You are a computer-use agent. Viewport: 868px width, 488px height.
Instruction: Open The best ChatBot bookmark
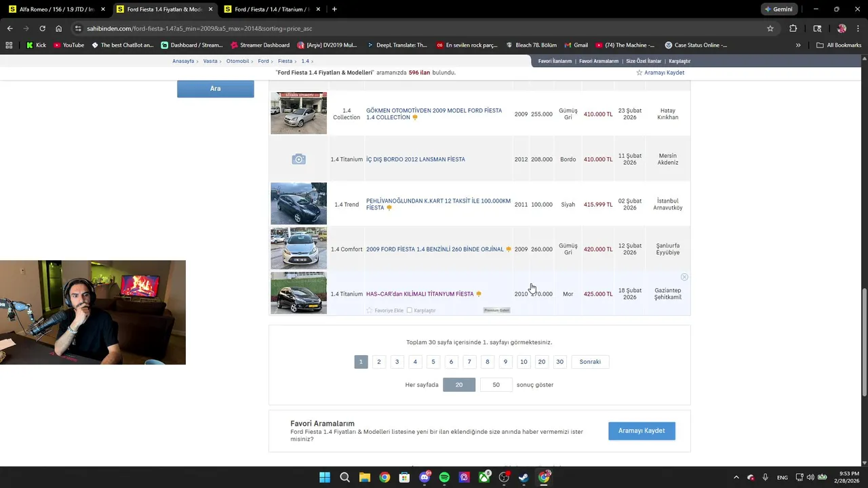click(x=123, y=45)
